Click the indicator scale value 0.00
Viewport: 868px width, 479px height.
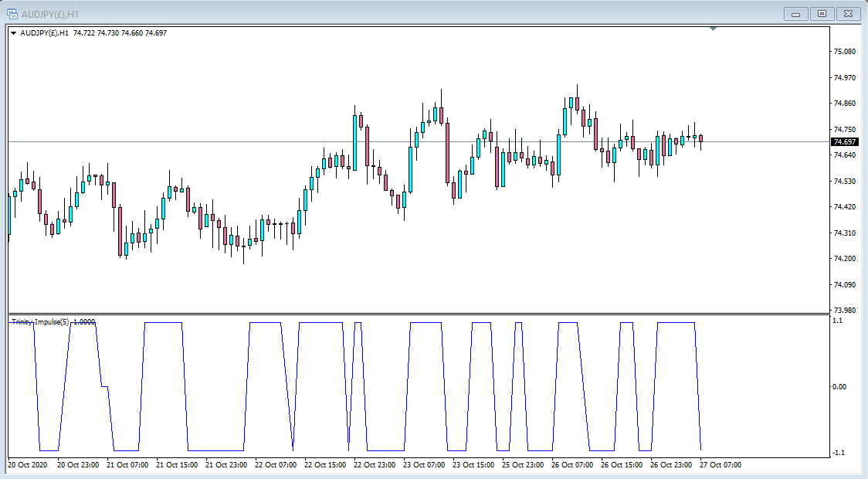coord(839,387)
